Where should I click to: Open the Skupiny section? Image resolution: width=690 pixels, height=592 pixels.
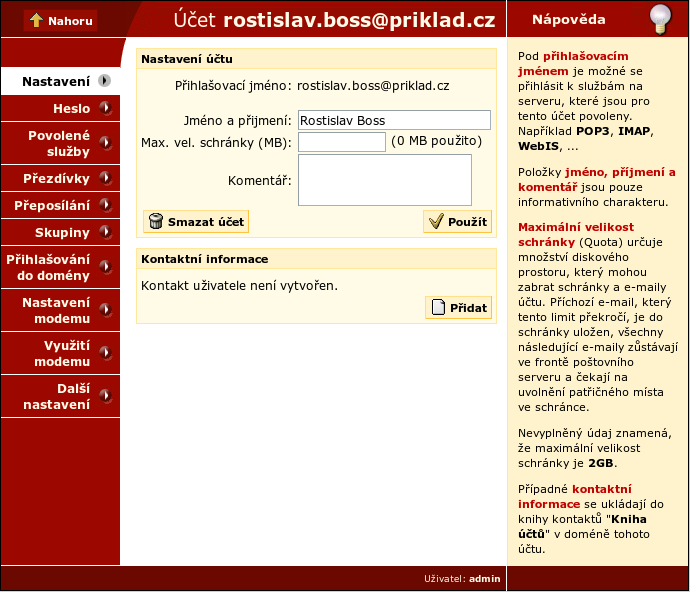(x=60, y=232)
